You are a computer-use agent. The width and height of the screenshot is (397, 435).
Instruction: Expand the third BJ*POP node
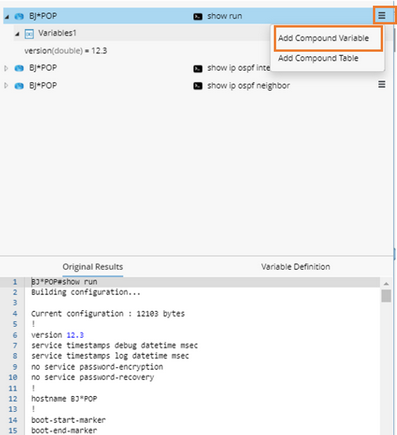click(6, 86)
